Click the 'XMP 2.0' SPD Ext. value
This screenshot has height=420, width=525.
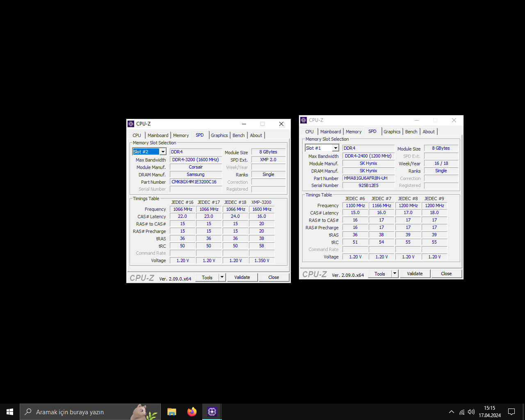click(x=268, y=160)
